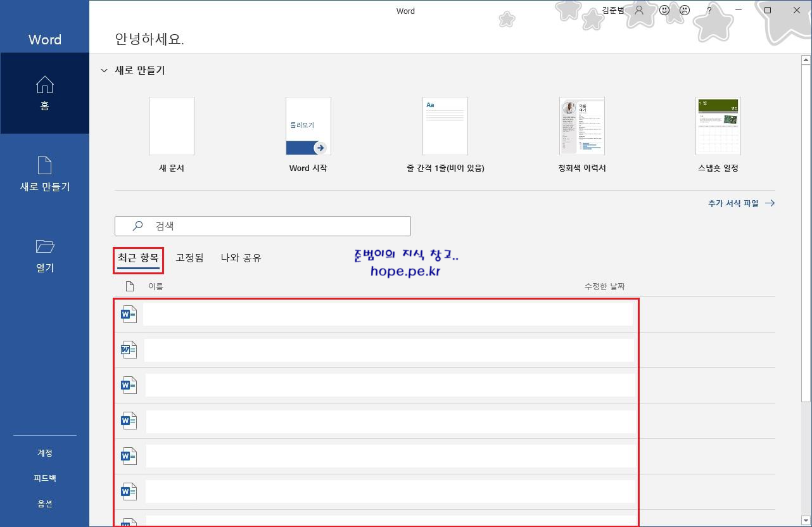Screen dimensions: 812x527
Task: Send a smile feedback face icon
Action: click(x=664, y=10)
